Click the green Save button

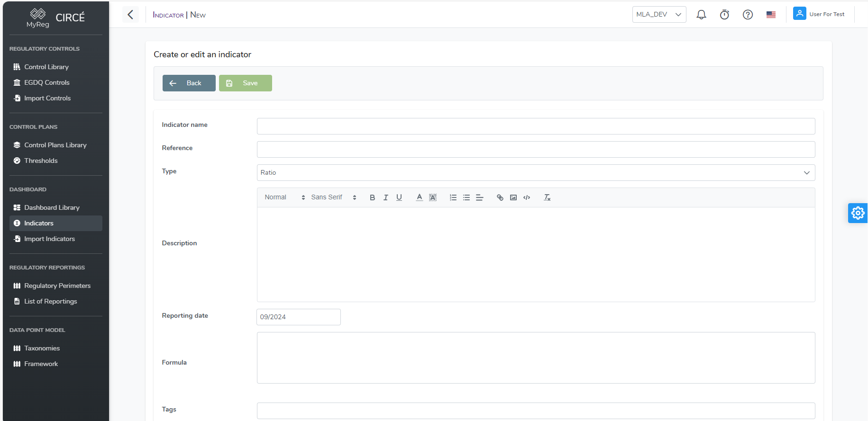[245, 83]
